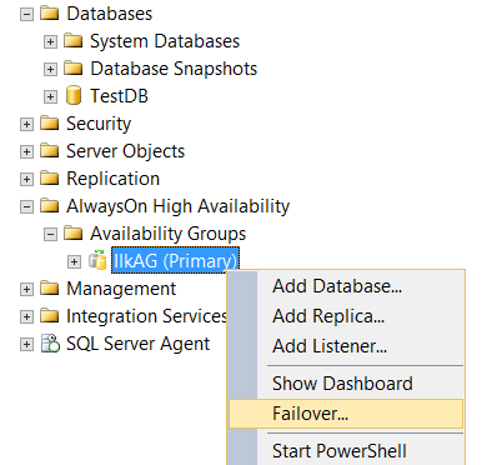Click the IlkAG availability group icon
The width and height of the screenshot is (492, 465).
tap(97, 260)
